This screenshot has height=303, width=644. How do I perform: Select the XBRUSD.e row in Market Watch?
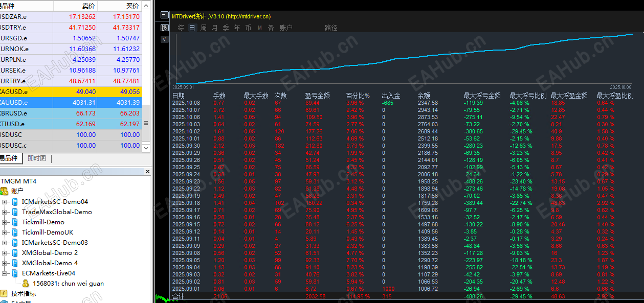70,113
